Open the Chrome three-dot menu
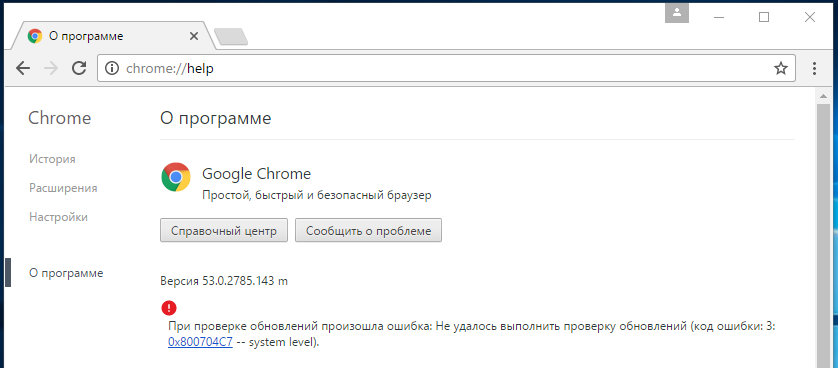Screen dimensions: 838x368 (x=814, y=68)
